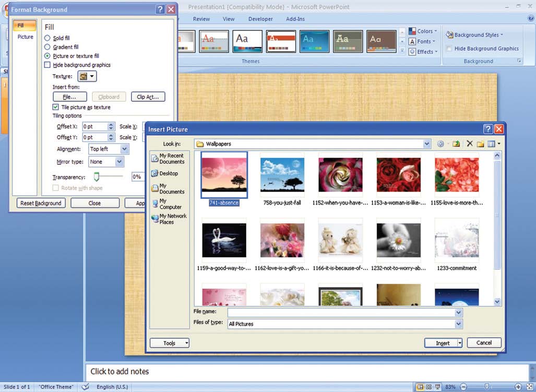Viewport: 536px width, 392px height.
Task: Open the Texture picker dropdown
Action: 92,76
